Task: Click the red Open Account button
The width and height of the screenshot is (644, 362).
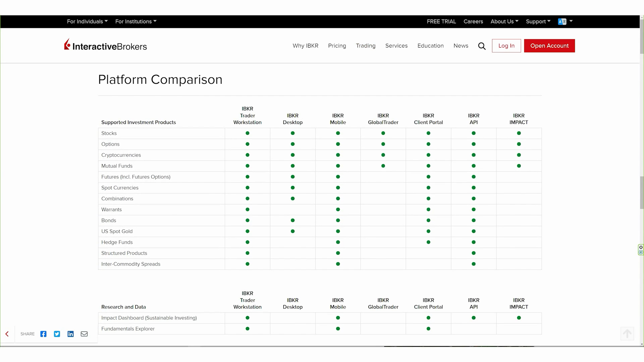Action: (x=549, y=46)
